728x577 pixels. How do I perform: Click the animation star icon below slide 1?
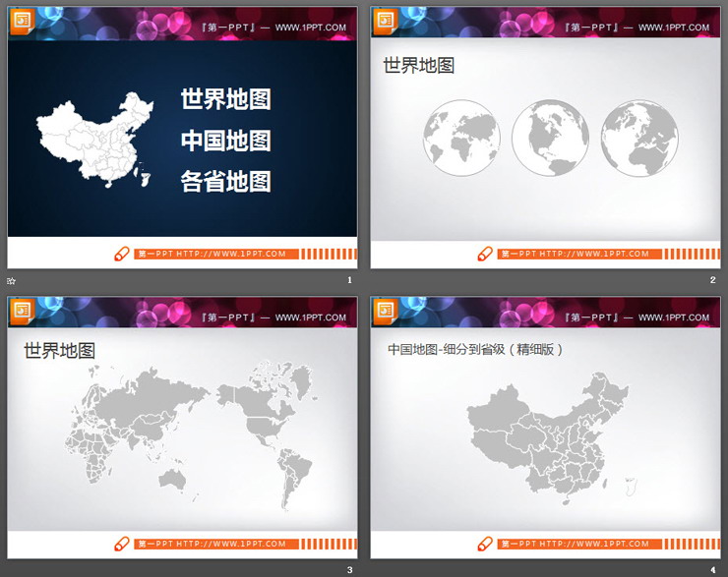(12, 280)
